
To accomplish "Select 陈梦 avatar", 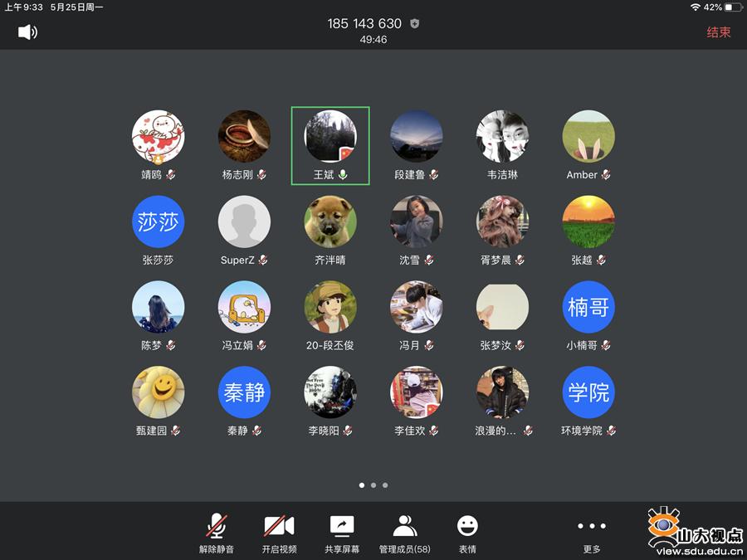I will pos(159,307).
